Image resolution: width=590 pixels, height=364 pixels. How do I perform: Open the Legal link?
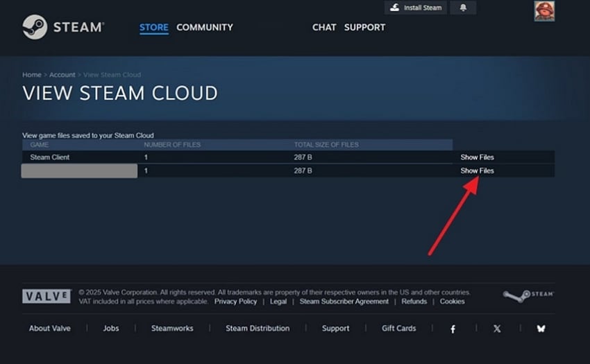point(278,302)
